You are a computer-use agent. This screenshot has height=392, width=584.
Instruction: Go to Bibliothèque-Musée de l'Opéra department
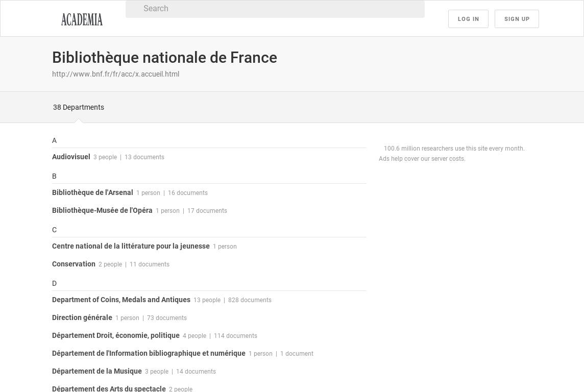pos(102,211)
